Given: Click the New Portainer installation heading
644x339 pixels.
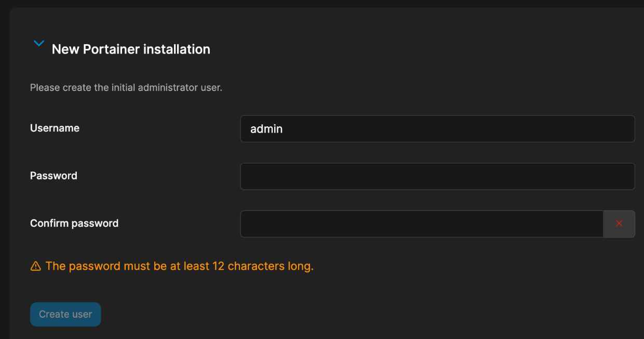Looking at the screenshot, I should click(x=131, y=49).
